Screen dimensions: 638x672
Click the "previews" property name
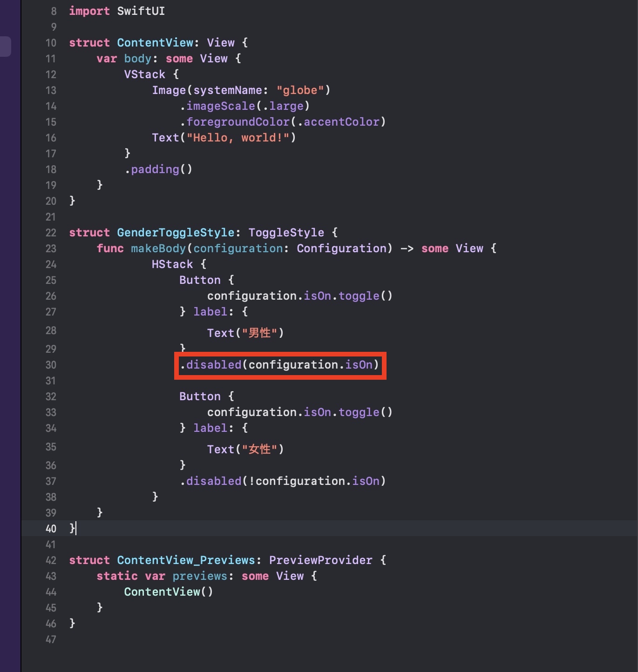click(x=200, y=576)
